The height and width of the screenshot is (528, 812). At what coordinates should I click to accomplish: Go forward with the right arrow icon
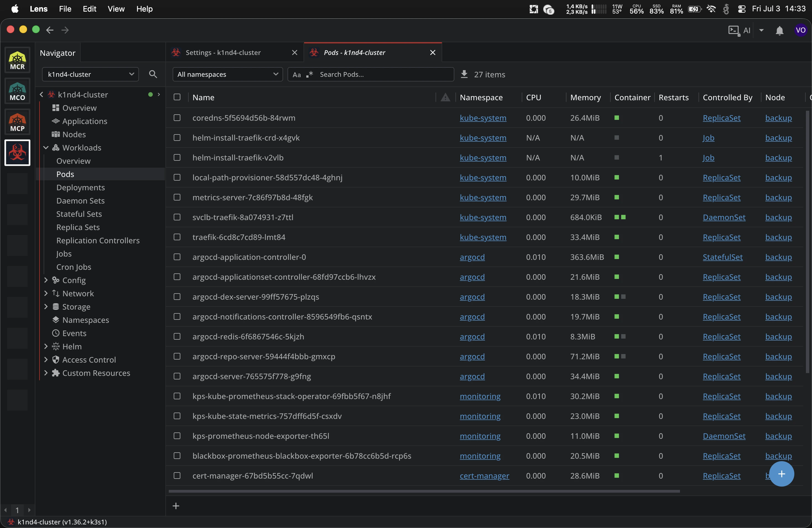65,30
